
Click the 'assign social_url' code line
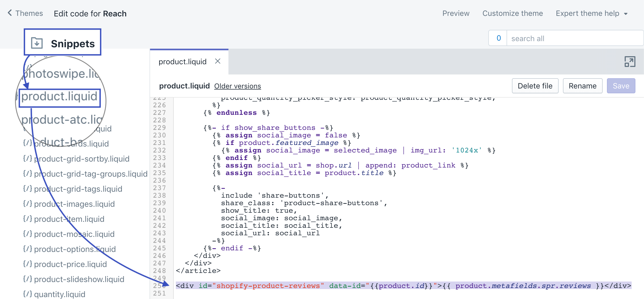pos(340,165)
